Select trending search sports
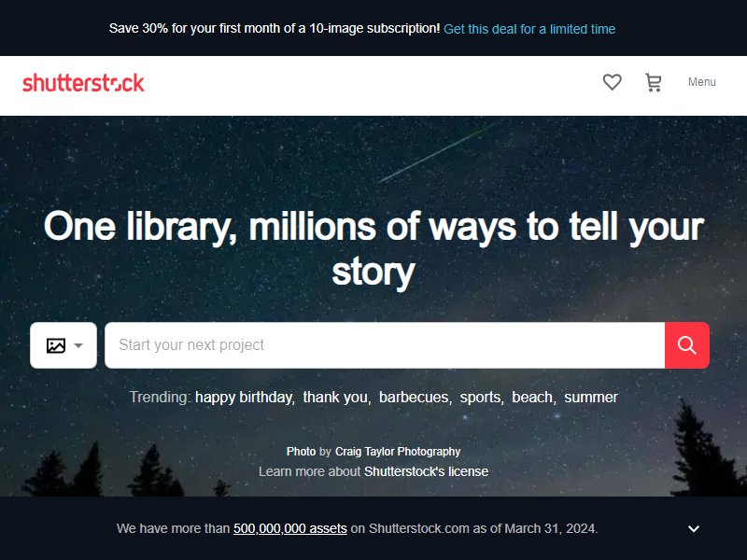Screen dimensions: 747x560 [x=480, y=398]
